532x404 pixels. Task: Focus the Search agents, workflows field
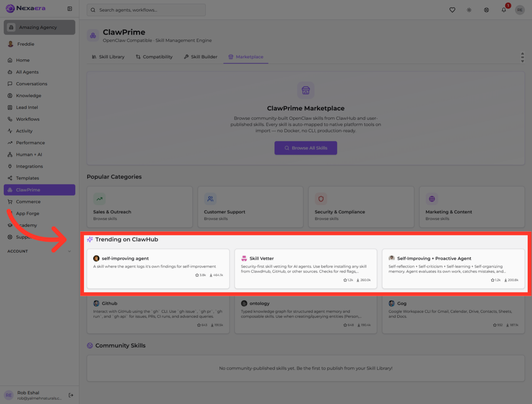pos(146,10)
